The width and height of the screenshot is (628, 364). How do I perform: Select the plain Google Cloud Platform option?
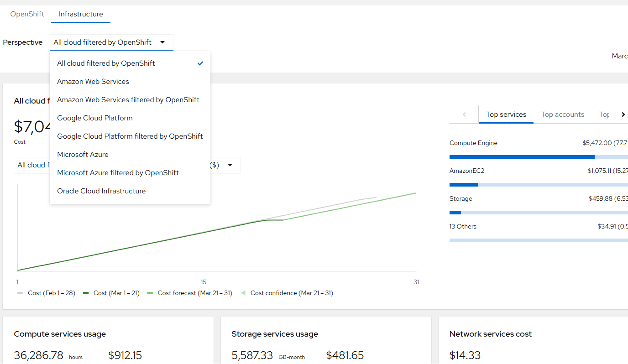(130, 118)
